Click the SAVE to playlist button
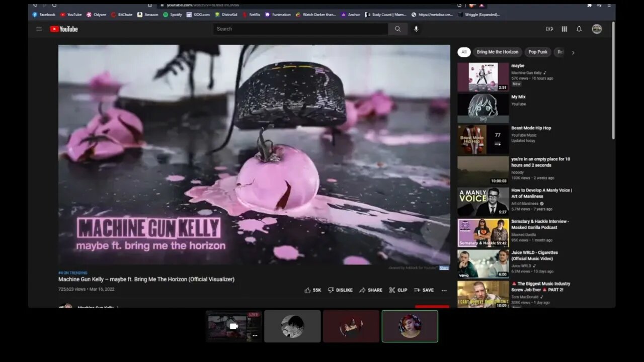 424,290
